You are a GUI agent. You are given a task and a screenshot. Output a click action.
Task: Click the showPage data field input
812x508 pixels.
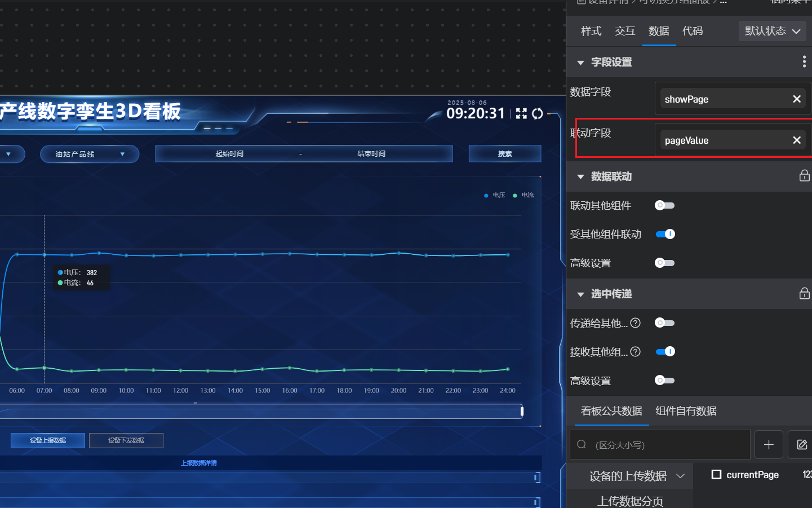click(x=733, y=99)
